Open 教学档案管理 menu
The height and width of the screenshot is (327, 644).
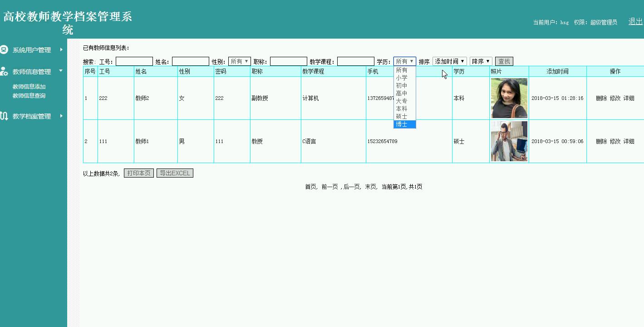[32, 116]
